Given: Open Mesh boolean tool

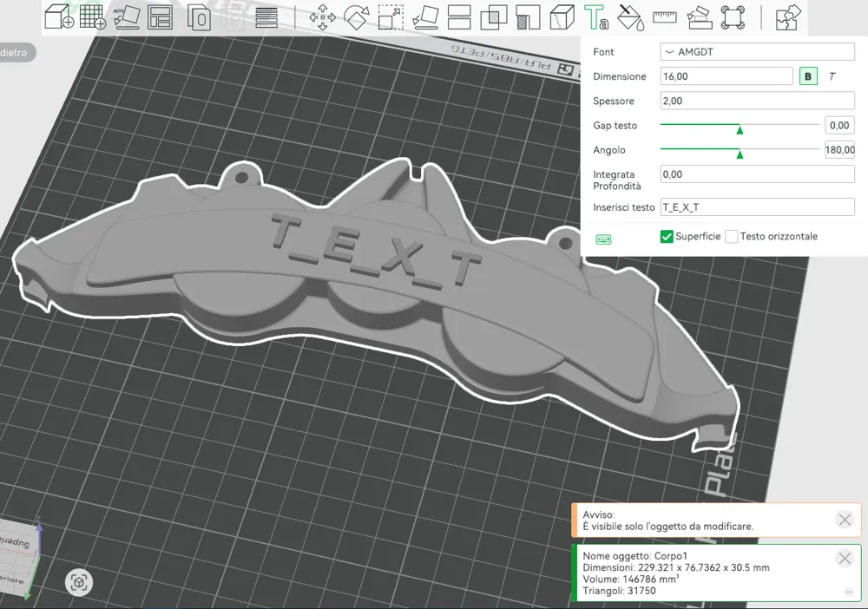Looking at the screenshot, I should [493, 17].
